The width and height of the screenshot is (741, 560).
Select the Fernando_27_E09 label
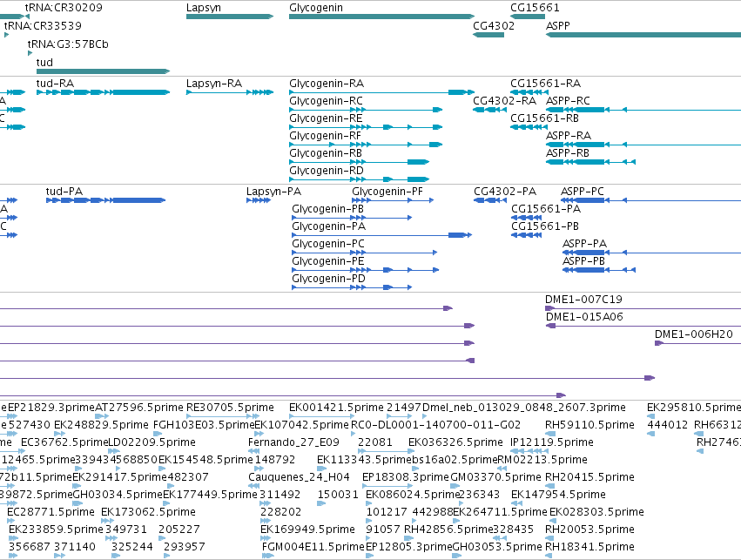(x=293, y=442)
